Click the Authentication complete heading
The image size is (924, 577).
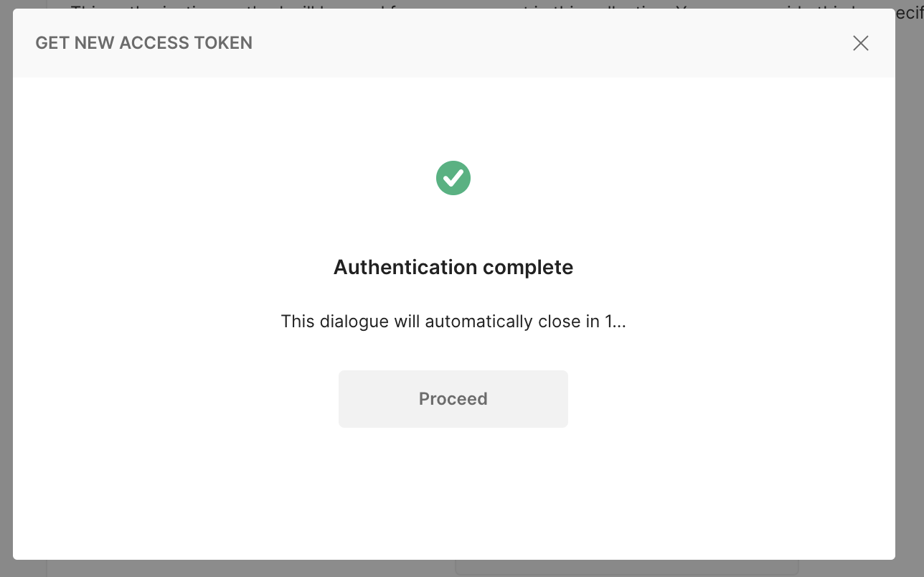[x=453, y=266]
